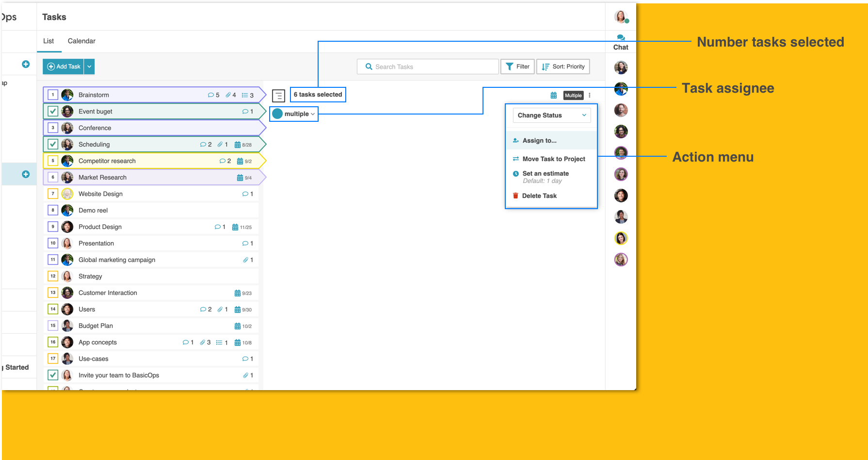Open the three-dot action menu
This screenshot has width=868, height=460.
[x=590, y=96]
